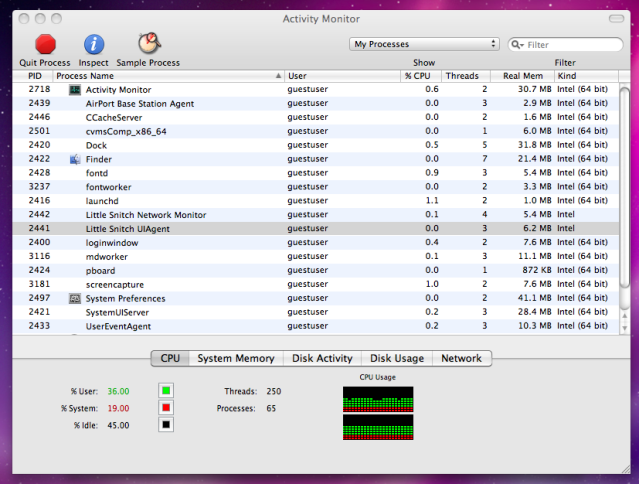Click the red % System color swatch
Image resolution: width=639 pixels, height=484 pixels.
click(166, 408)
